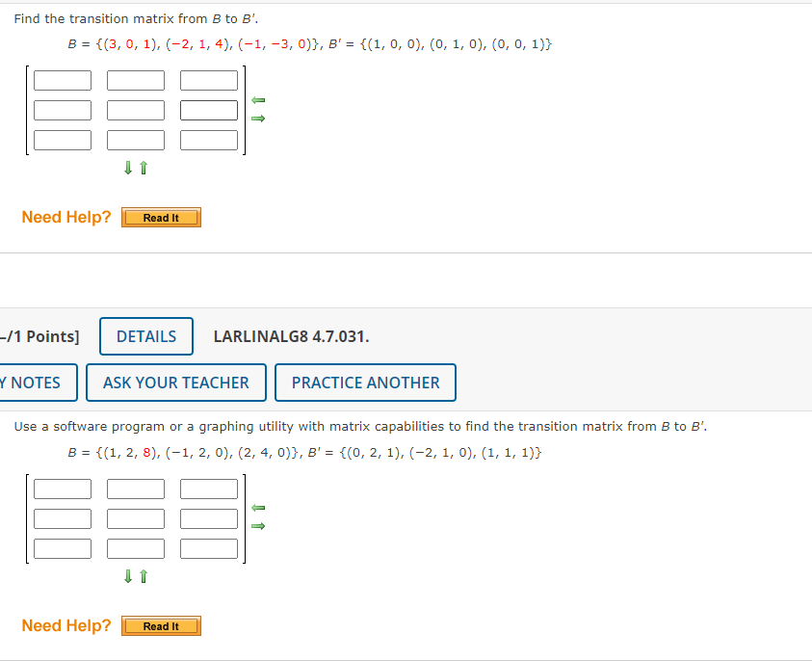Click the down green arrow below the first matrix
Image resolution: width=812 pixels, height=661 pixels.
pyautogui.click(x=128, y=168)
